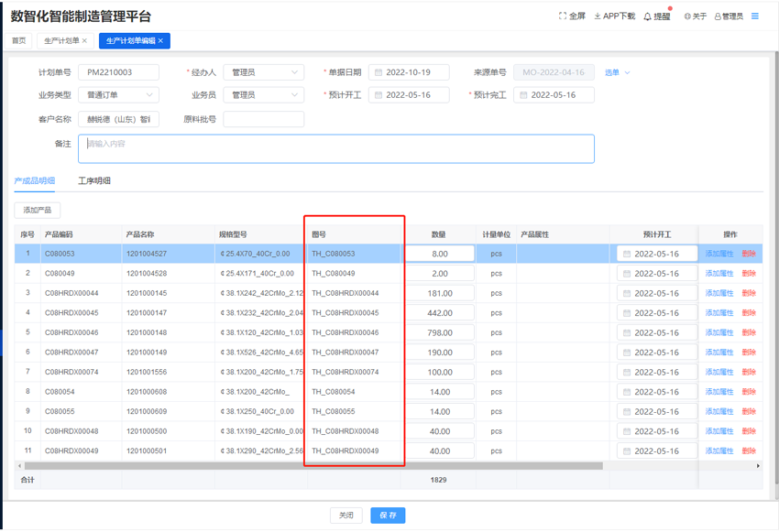Click quantity field 442.00

click(x=440, y=313)
